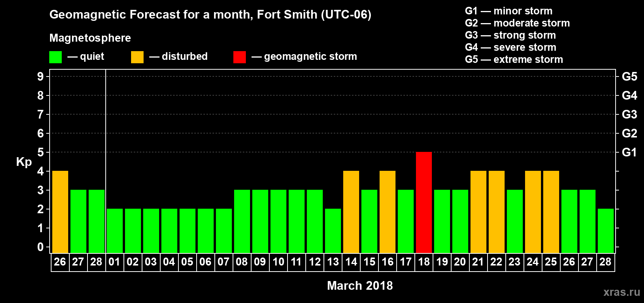This screenshot has width=644, height=303.
Task: Click the green bar for March 07
Action: click(224, 231)
